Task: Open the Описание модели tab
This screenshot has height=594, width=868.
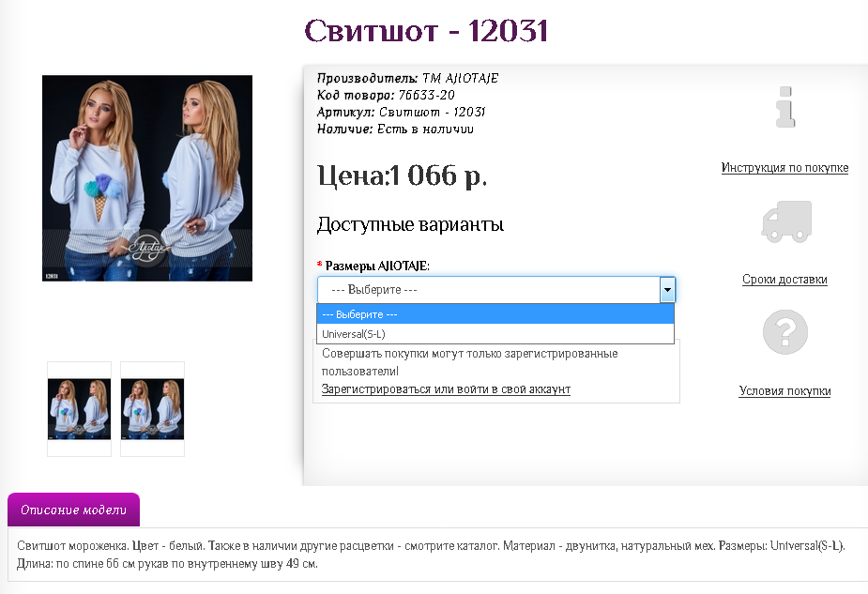Action: [73, 510]
